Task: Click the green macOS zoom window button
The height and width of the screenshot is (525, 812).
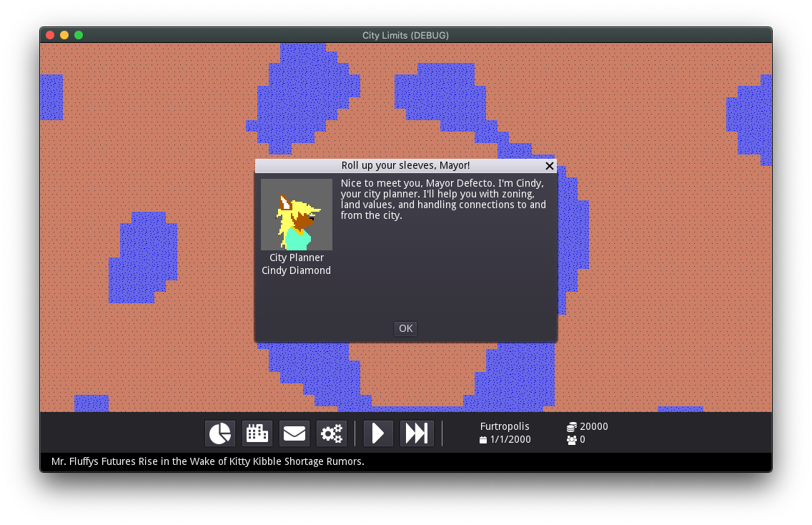Action: tap(79, 35)
